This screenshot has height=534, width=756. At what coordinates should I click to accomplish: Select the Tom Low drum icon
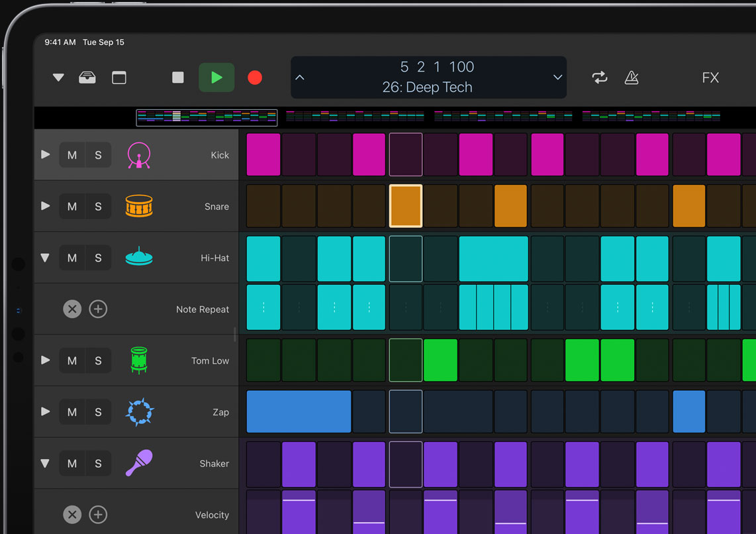click(x=139, y=360)
